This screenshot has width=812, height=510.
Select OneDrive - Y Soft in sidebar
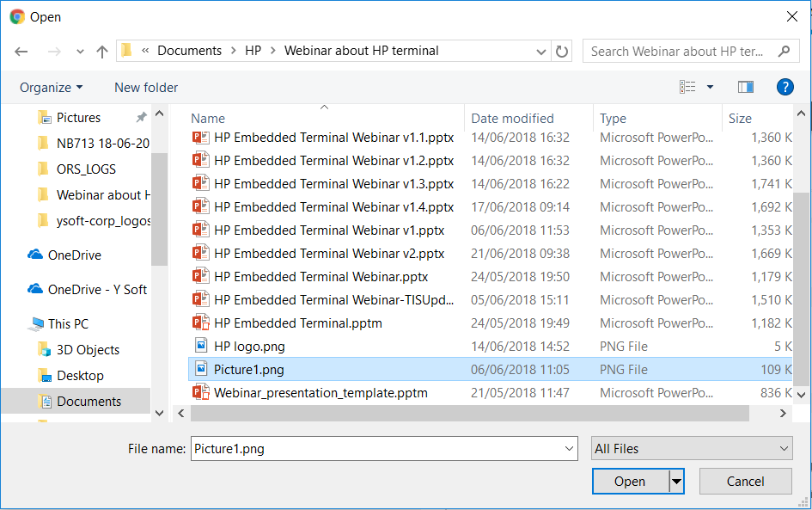click(x=97, y=290)
